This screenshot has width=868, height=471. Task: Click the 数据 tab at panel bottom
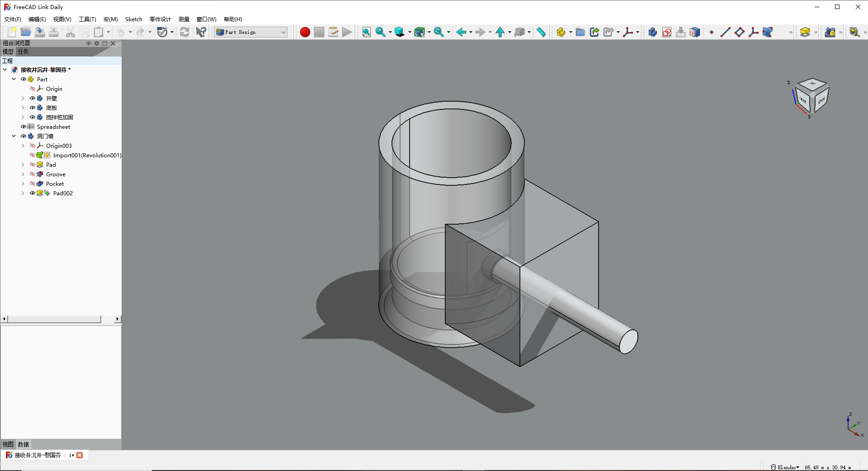pyautogui.click(x=23, y=444)
